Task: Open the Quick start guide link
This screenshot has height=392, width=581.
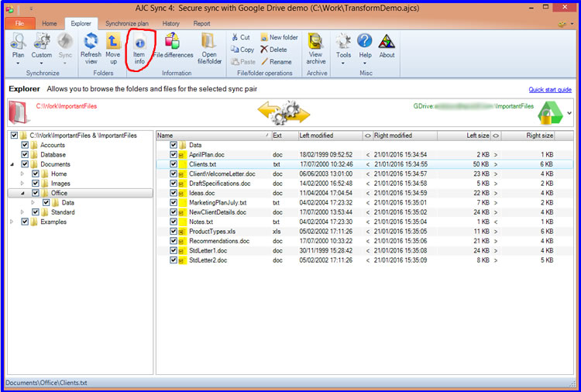Action: 550,90
